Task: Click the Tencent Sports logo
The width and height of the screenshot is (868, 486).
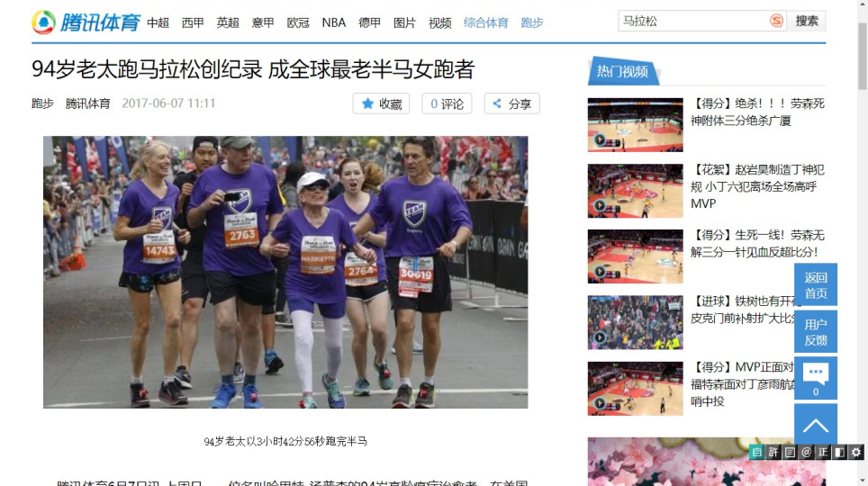Action: click(x=86, y=22)
